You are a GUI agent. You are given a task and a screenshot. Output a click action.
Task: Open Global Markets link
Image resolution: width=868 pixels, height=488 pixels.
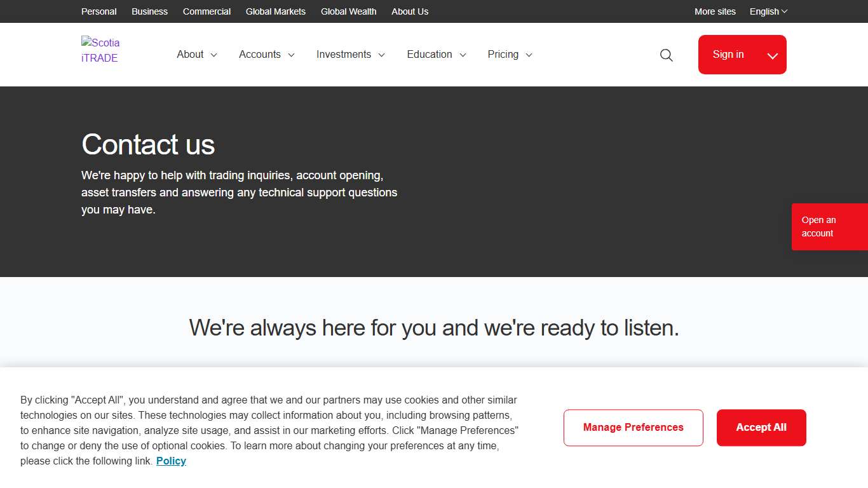pyautogui.click(x=275, y=11)
